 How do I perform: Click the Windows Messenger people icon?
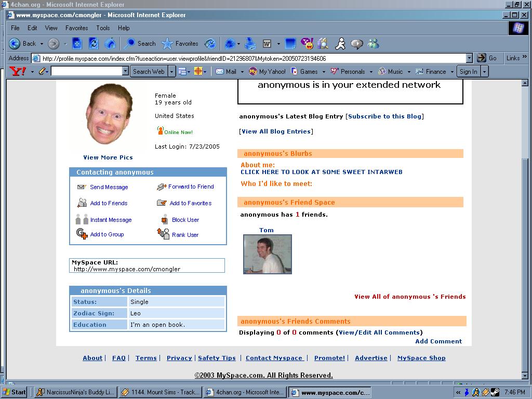[374, 44]
